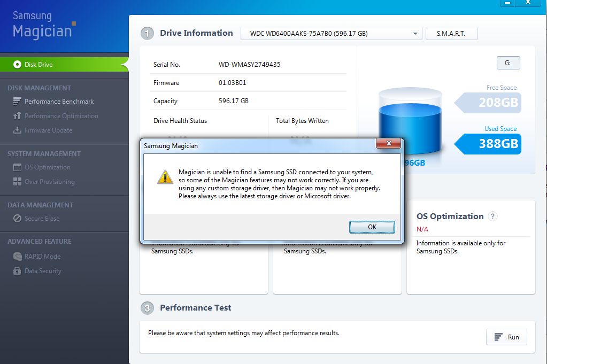Viewport: 616px width, 364px height.
Task: Click the firmware value 01.03B01
Action: (232, 83)
